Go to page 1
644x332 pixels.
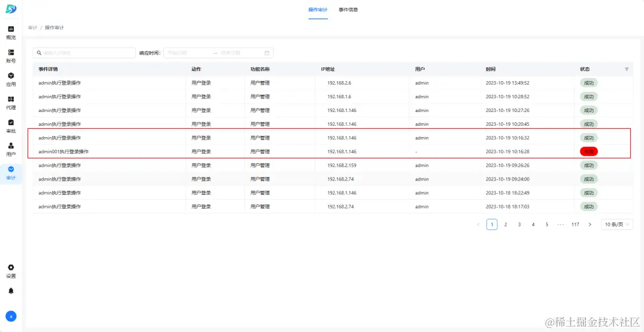point(492,225)
